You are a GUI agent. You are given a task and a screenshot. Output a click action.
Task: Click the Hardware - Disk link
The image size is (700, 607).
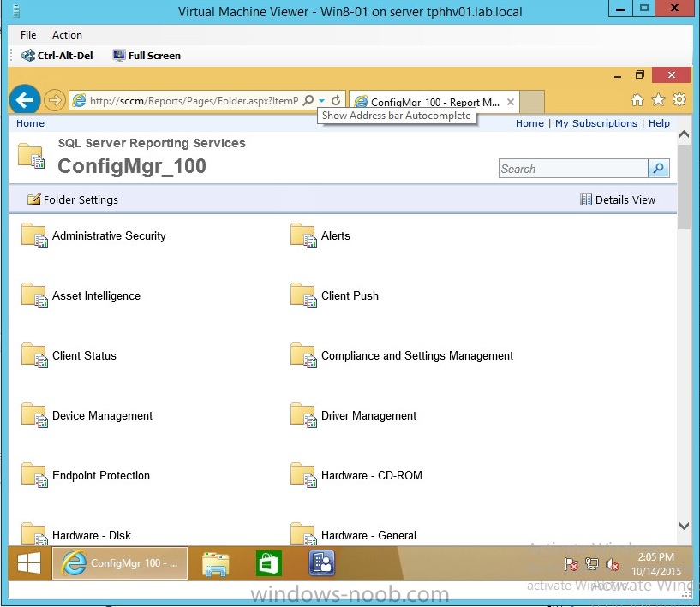92,535
